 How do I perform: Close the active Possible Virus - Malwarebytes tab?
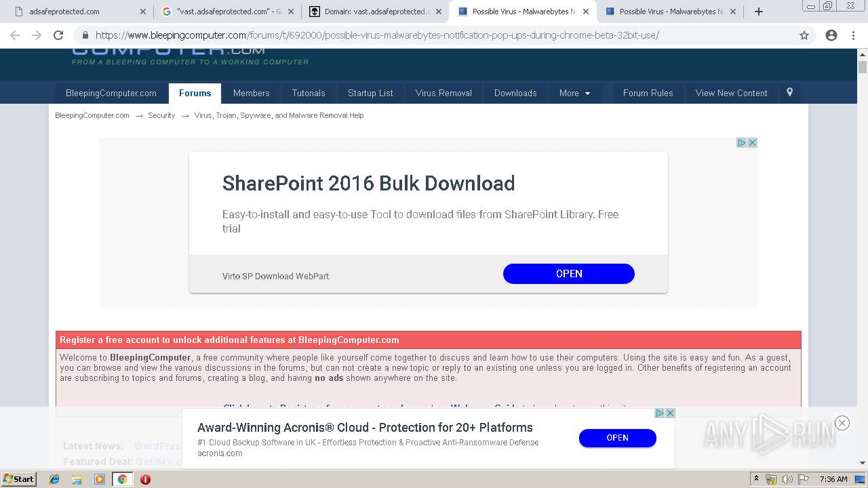(586, 12)
